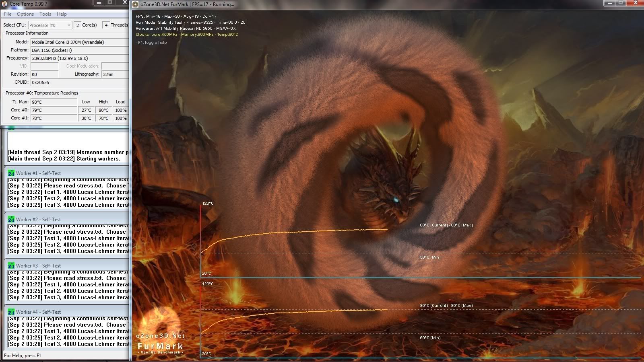Click Core #0 Low value 27°C
Viewport: 644px width, 362px height.
point(87,110)
